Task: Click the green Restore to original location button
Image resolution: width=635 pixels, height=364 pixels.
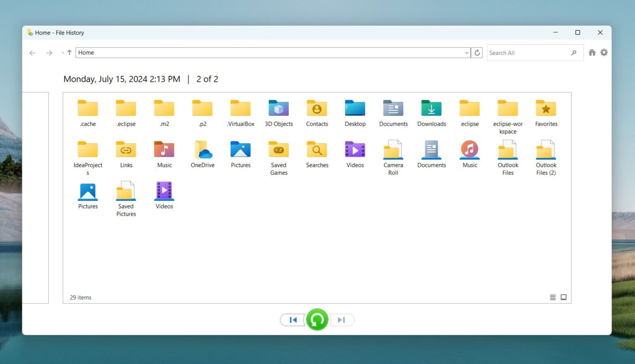Action: coord(317,319)
